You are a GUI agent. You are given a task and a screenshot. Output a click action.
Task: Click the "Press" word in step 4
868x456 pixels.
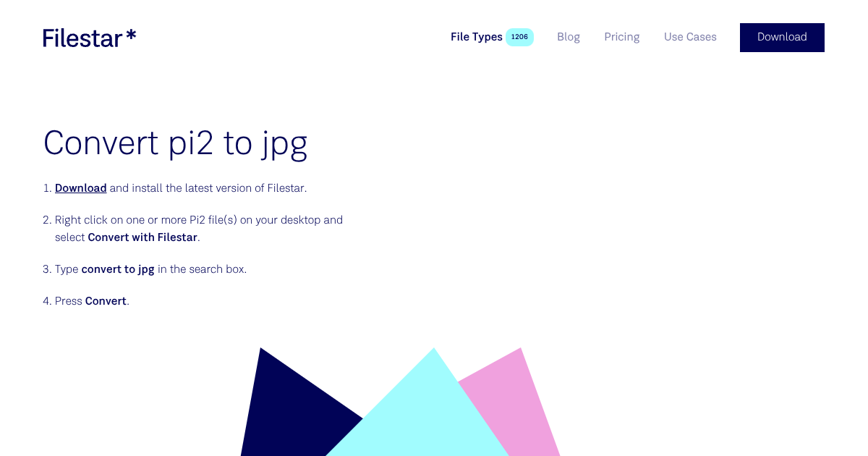69,301
